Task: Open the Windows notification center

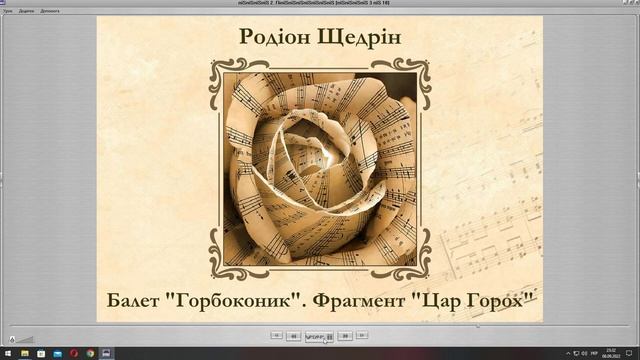Action: [x=629, y=353]
